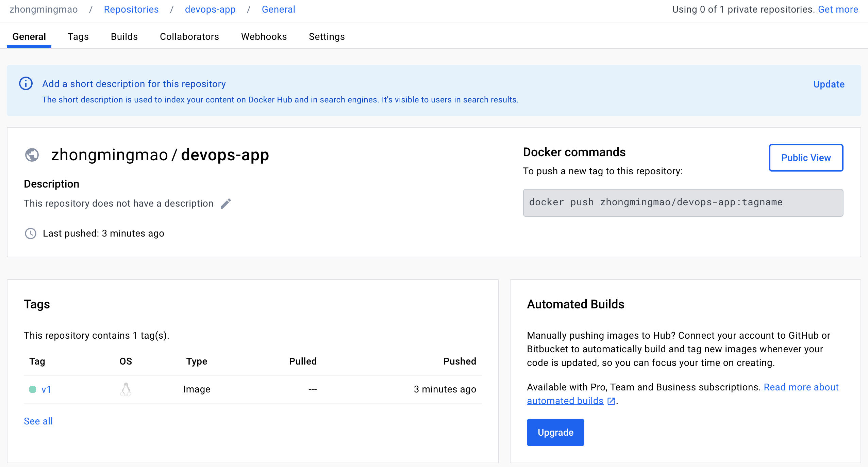Click Repositories in the breadcrumb
Image resolution: width=868 pixels, height=467 pixels.
click(x=131, y=9)
